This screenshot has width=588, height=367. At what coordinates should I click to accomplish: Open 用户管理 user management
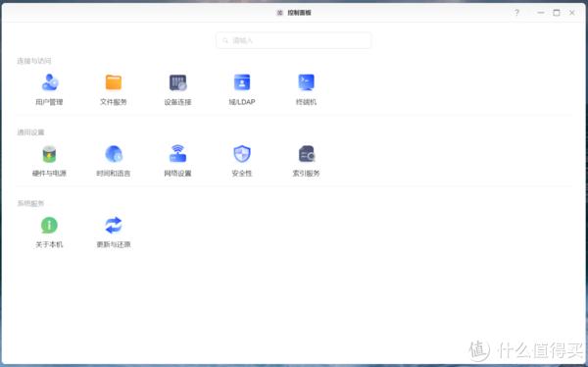[49, 89]
